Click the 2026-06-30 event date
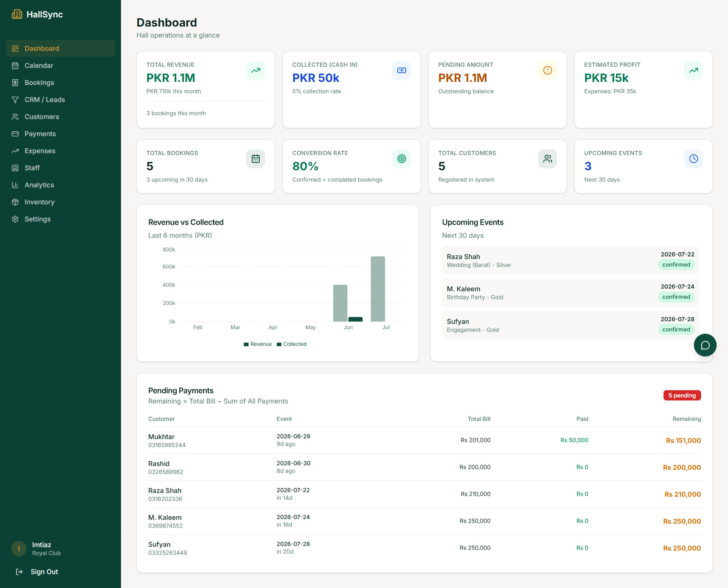Screen dimensions: 728x588 click(293, 463)
